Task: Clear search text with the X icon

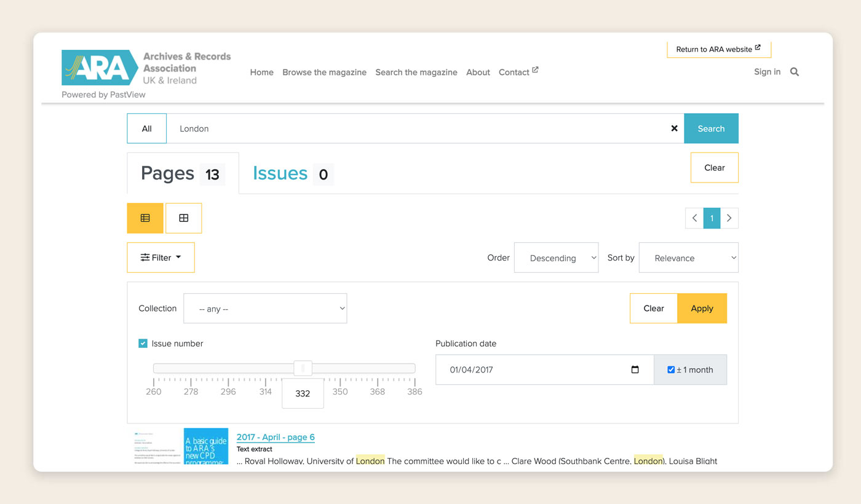Action: tap(674, 128)
